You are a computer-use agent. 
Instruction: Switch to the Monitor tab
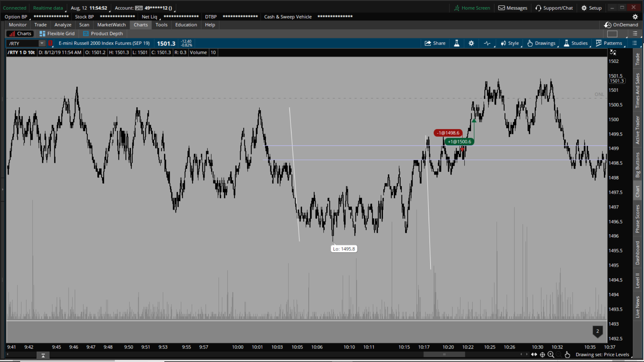17,25
